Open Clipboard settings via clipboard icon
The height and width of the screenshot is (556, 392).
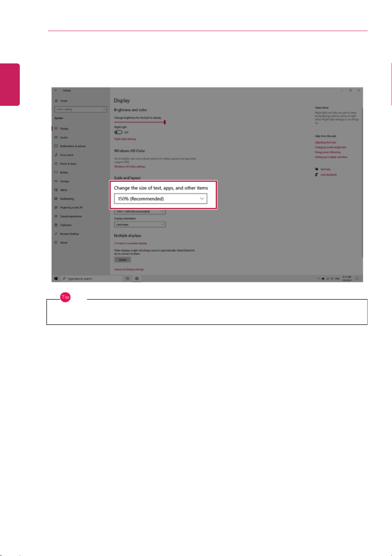click(x=56, y=225)
